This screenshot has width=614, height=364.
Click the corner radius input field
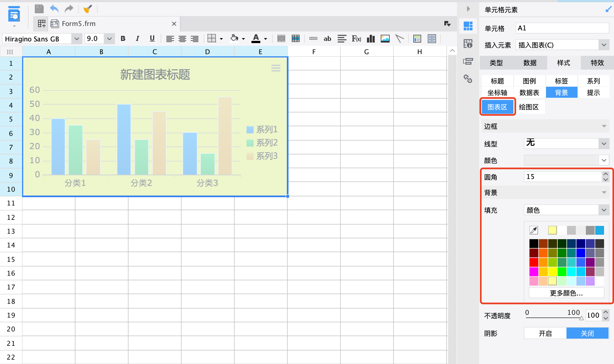tap(563, 177)
